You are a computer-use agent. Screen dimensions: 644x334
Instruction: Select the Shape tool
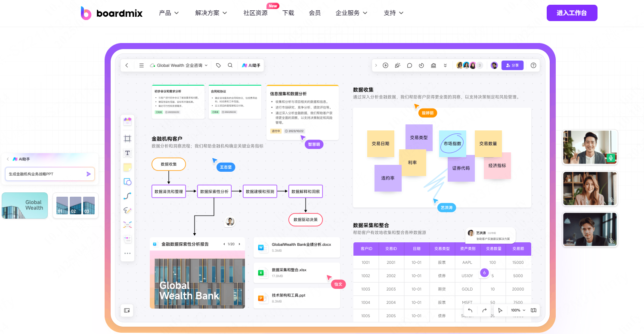pos(127,182)
